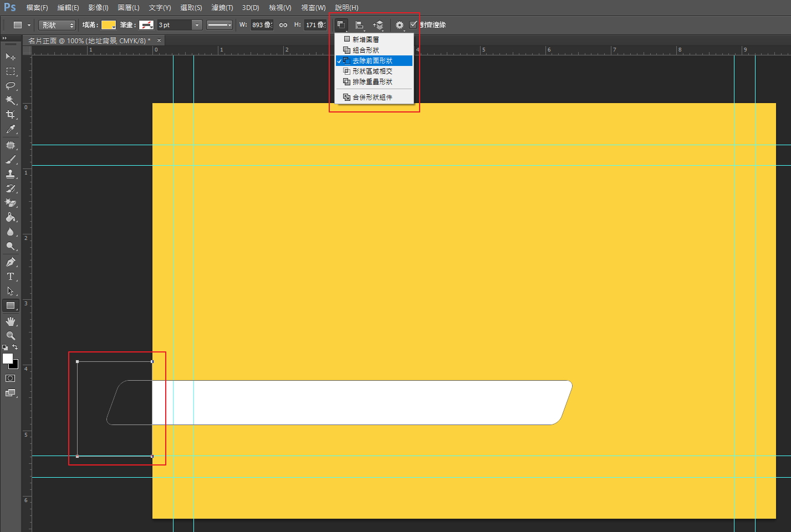Choose 組合形狀 in path operations menu
The height and width of the screenshot is (532, 791).
pyautogui.click(x=374, y=50)
